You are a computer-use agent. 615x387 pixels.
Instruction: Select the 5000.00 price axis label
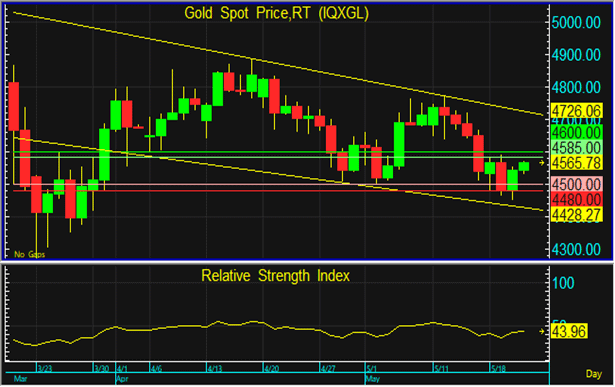pyautogui.click(x=575, y=22)
